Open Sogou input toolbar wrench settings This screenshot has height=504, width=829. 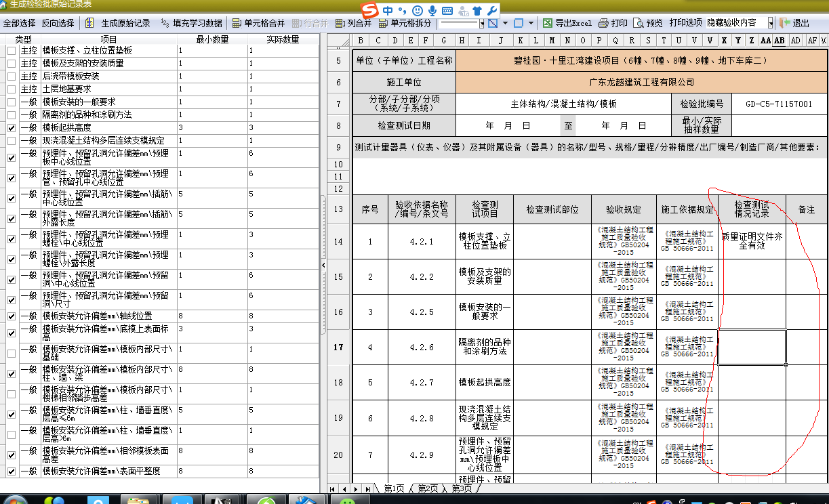pyautogui.click(x=492, y=10)
